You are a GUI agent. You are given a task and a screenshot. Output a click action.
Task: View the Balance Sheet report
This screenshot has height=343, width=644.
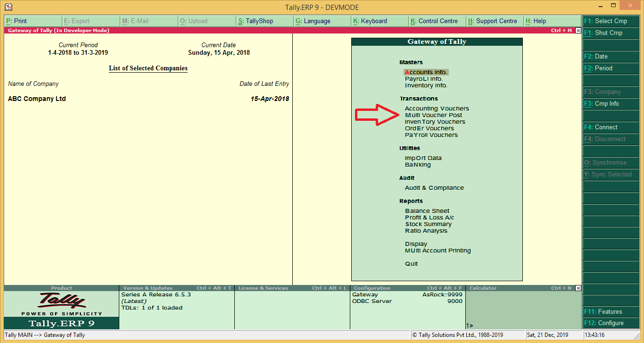(427, 210)
